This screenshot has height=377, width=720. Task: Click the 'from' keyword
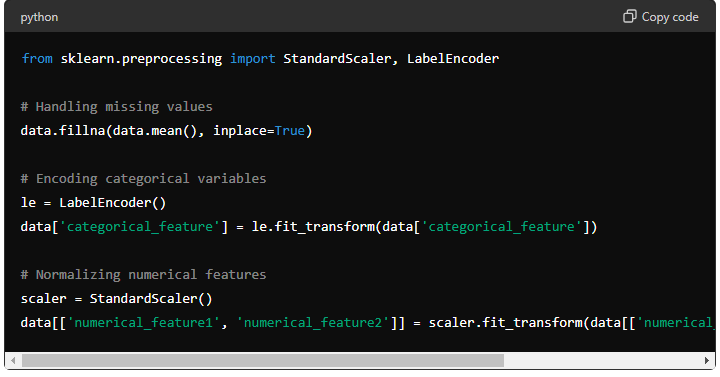[37, 59]
